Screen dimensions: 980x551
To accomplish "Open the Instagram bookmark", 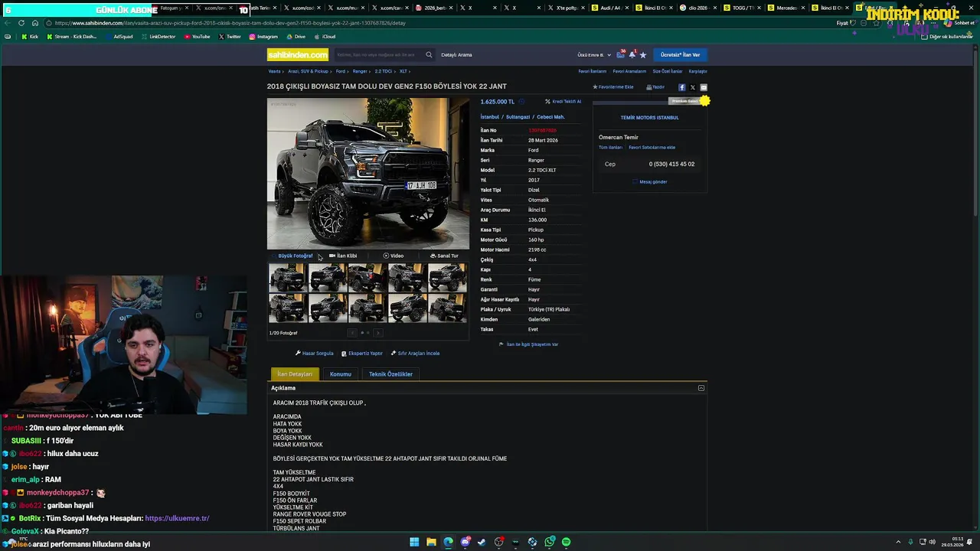I will [x=263, y=37].
